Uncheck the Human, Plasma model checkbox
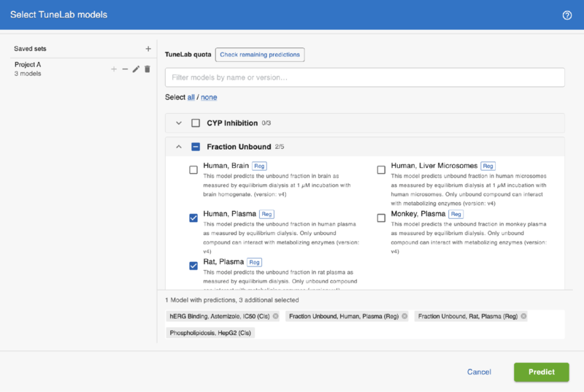 point(193,218)
